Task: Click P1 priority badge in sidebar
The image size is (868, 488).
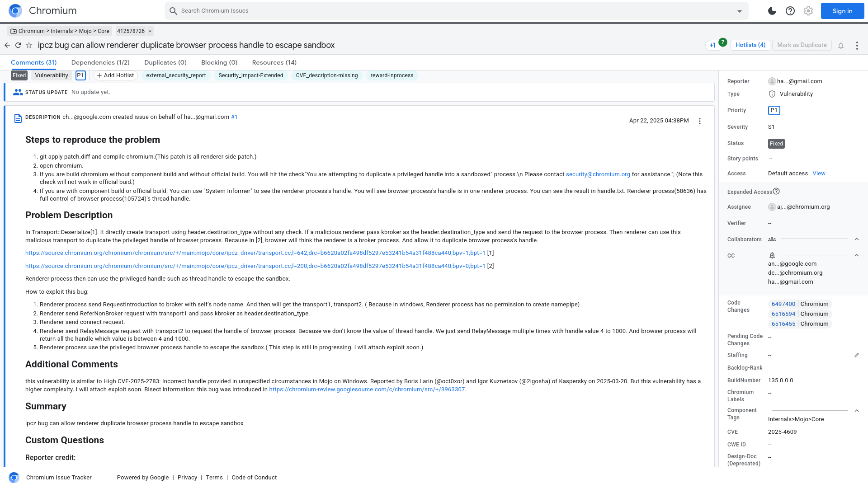Action: click(x=774, y=110)
